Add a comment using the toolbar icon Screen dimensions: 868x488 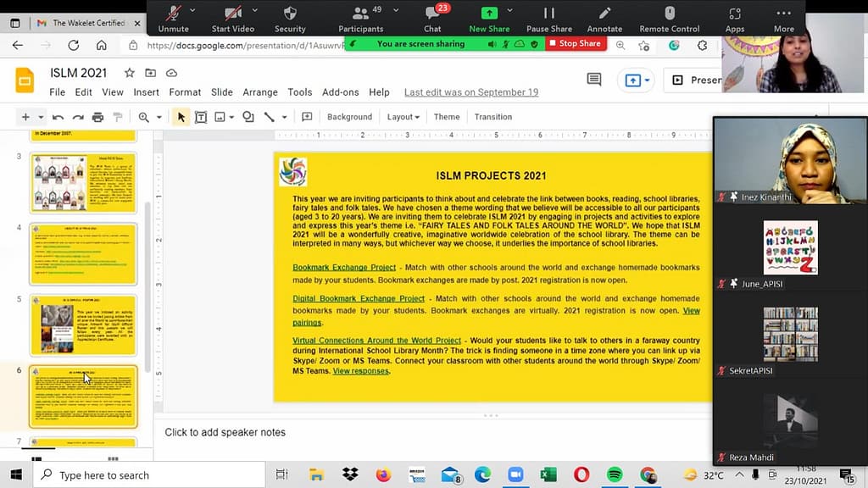coord(307,117)
